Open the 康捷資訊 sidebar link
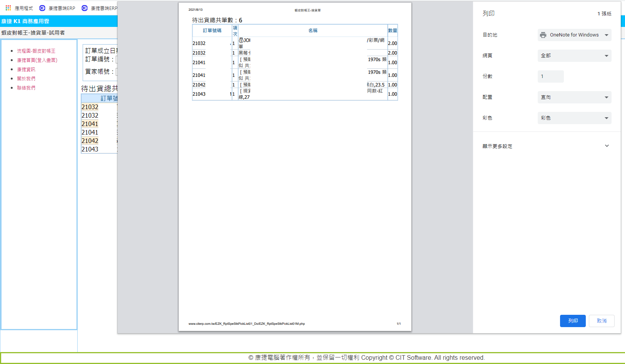The width and height of the screenshot is (625, 364). click(26, 70)
